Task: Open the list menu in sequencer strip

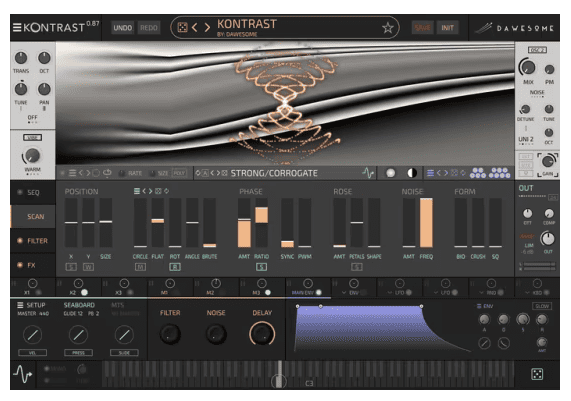Action: click(x=72, y=173)
